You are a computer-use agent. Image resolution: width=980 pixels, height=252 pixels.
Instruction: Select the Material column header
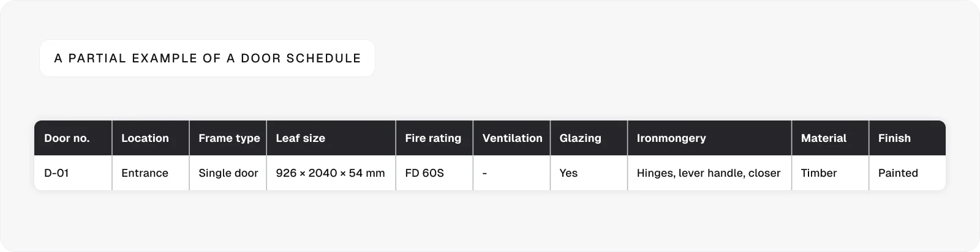click(x=830, y=138)
